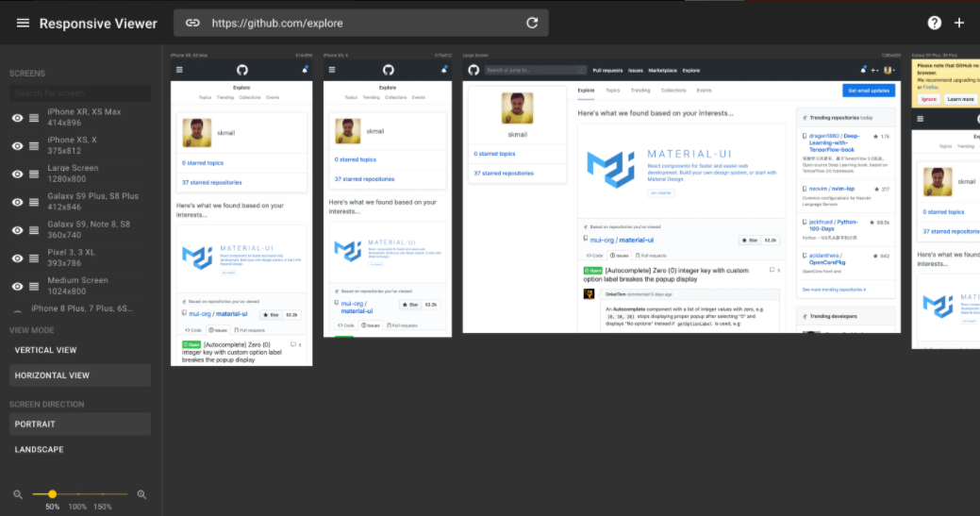Open the hamburger menu beside Responsive Viewer
The width and height of the screenshot is (980, 516).
tap(23, 24)
